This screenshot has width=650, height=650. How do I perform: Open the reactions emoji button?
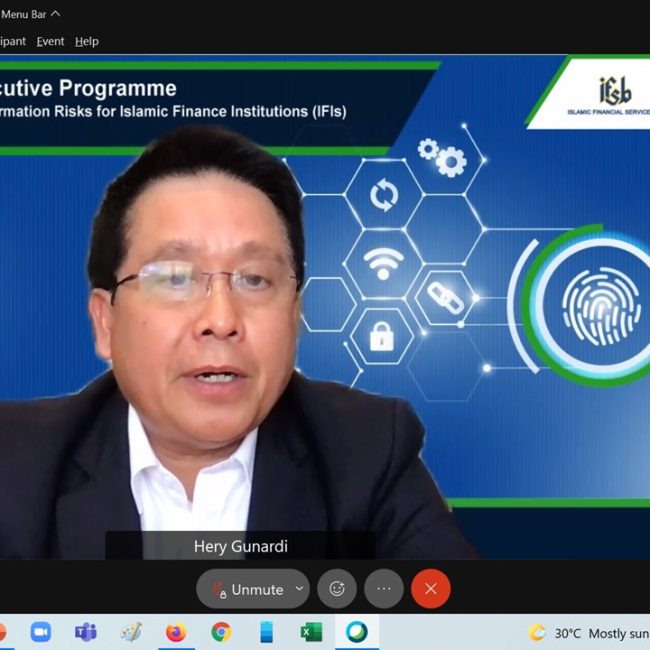click(x=337, y=589)
